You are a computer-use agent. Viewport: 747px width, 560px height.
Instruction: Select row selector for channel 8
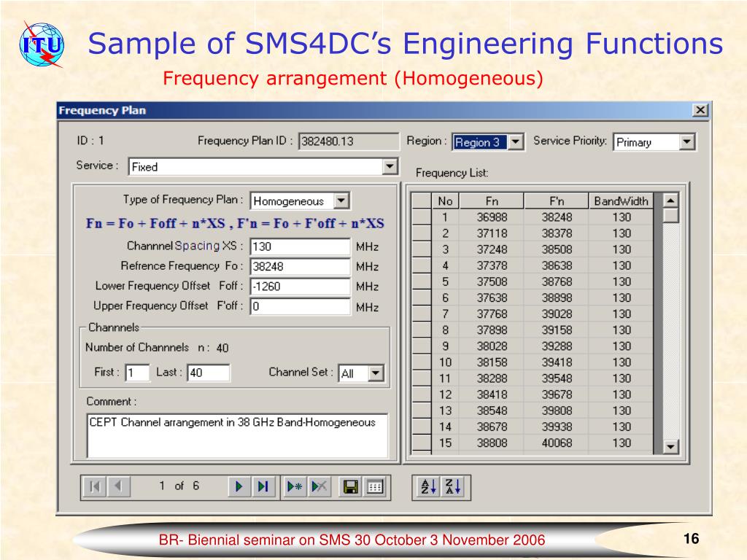tap(421, 330)
